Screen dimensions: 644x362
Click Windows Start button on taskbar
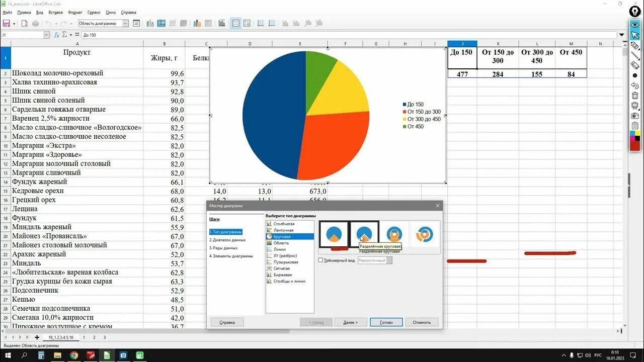point(8,355)
